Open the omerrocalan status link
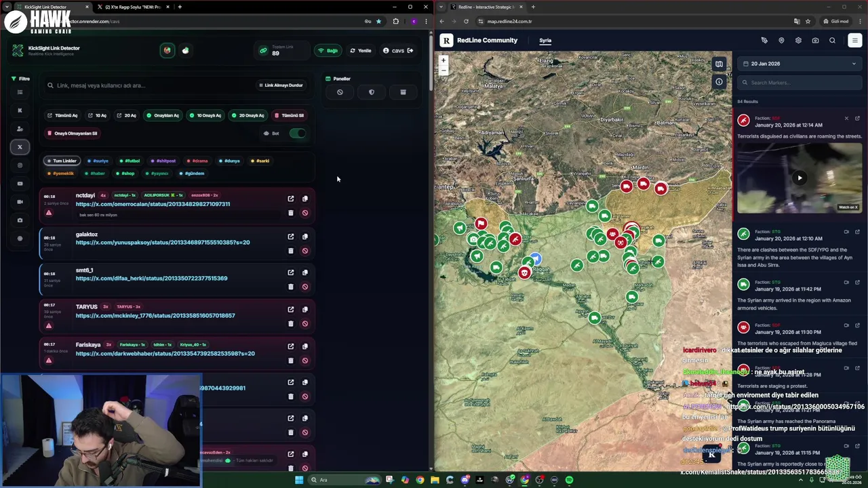Image resolution: width=868 pixels, height=488 pixels. [x=153, y=204]
